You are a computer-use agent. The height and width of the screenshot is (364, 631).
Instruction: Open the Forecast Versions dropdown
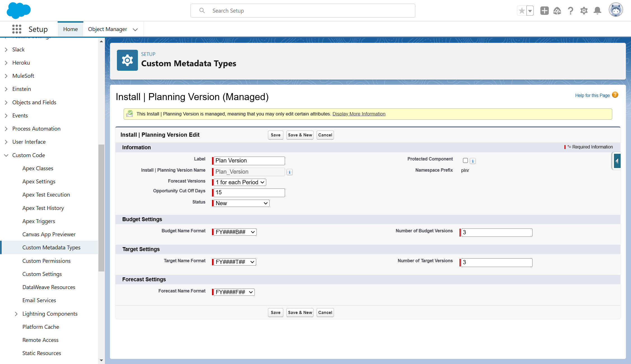click(x=240, y=182)
